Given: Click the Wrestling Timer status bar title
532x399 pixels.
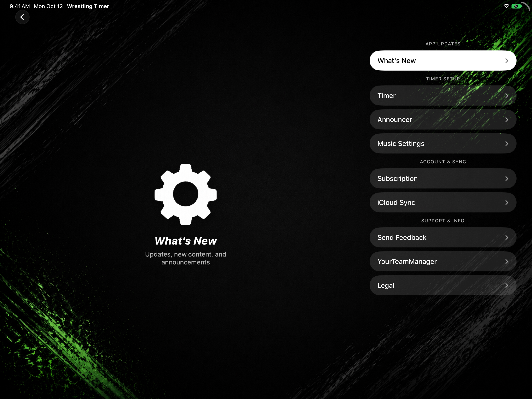Looking at the screenshot, I should (x=88, y=6).
